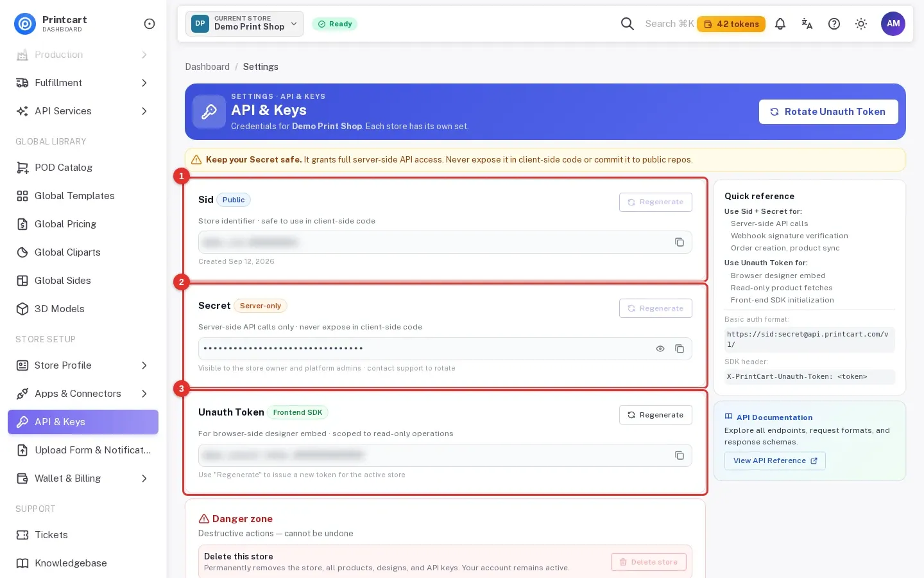The image size is (924, 578).
Task: Click the Ready status badge
Action: [x=335, y=24]
